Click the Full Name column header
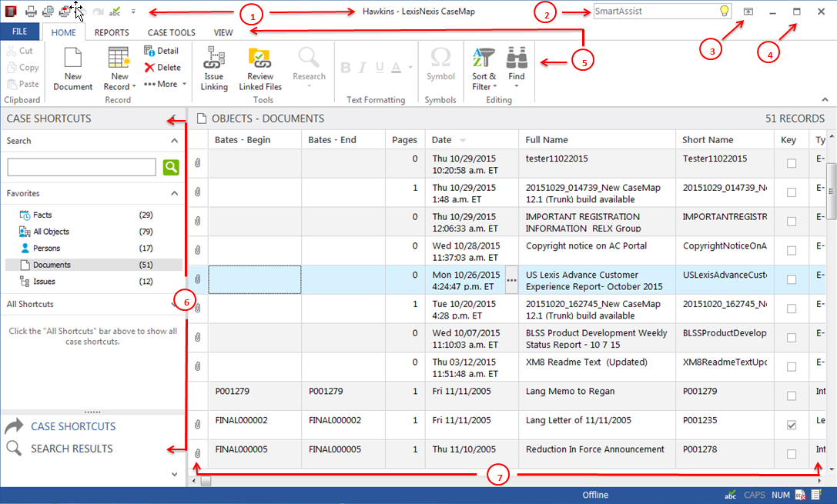The width and height of the screenshot is (837, 504). tap(597, 140)
